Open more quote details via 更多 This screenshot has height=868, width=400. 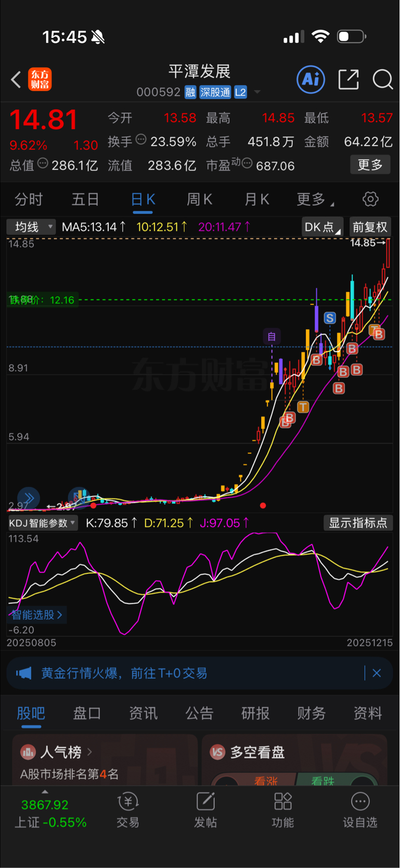coord(370,165)
